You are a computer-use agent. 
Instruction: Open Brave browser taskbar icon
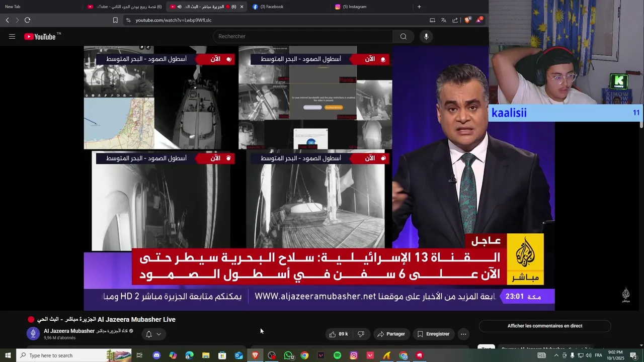255,355
